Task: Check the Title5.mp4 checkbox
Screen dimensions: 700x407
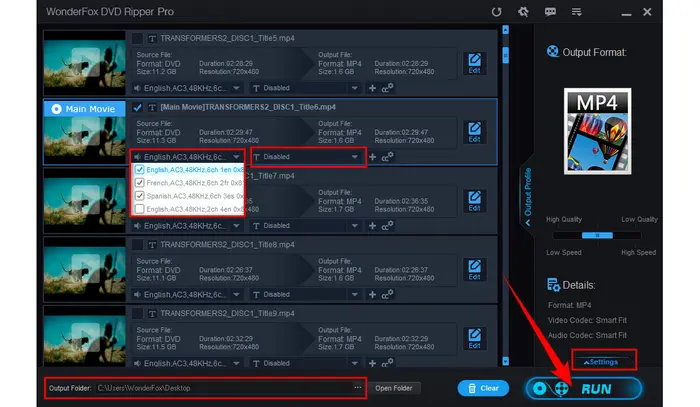Action: (138, 38)
